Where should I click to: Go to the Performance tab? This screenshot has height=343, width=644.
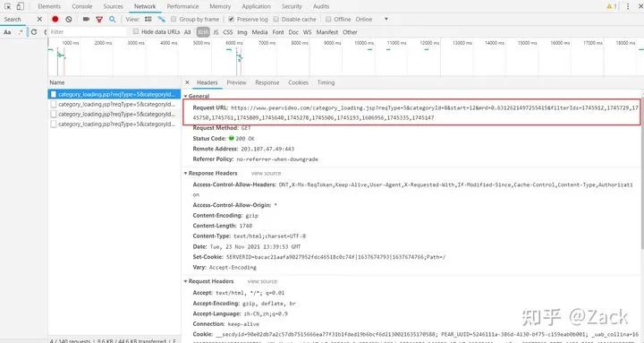(x=182, y=6)
